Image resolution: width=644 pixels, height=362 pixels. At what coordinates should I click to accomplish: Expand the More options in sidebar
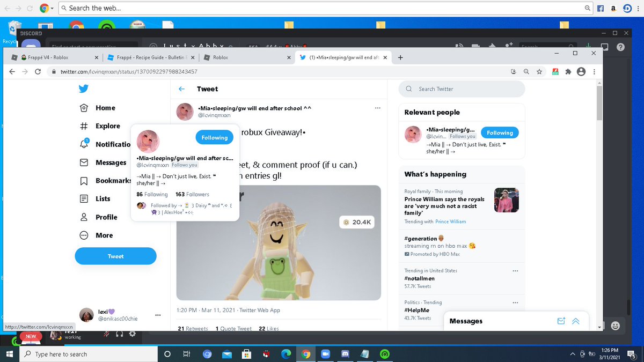pos(96,235)
